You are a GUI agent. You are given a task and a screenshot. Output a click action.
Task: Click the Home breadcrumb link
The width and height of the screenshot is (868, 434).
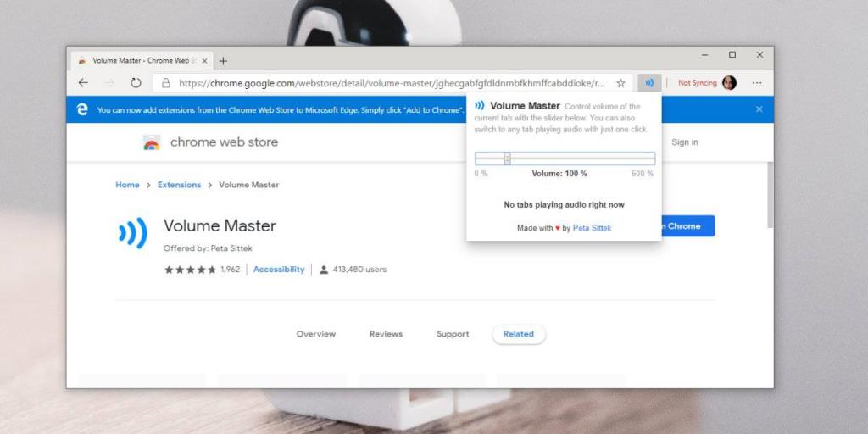tap(127, 185)
